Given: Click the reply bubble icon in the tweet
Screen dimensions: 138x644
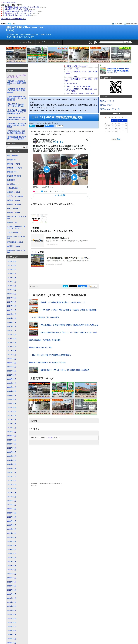Looking at the screenshot, I should click(42, 191).
